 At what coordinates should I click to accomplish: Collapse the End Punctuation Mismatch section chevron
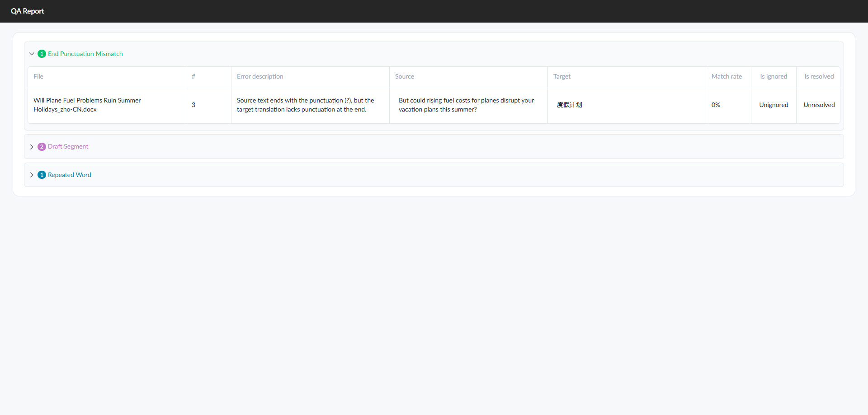point(32,54)
